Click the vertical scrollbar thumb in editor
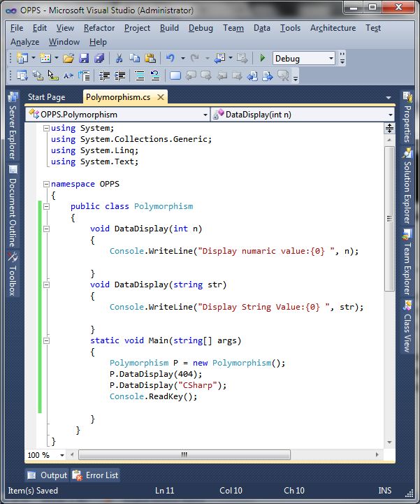 389,219
